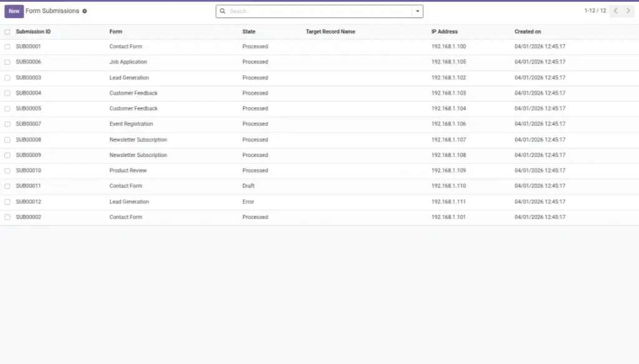This screenshot has height=364, width=639.
Task: Go to the next page arrow
Action: pyautogui.click(x=628, y=11)
